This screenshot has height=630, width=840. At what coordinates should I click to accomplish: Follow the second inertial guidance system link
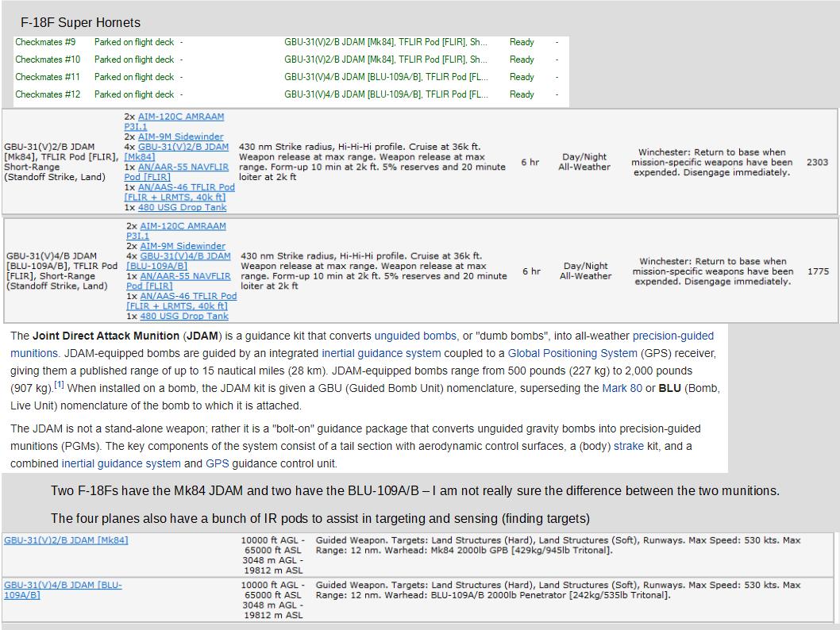point(121,463)
